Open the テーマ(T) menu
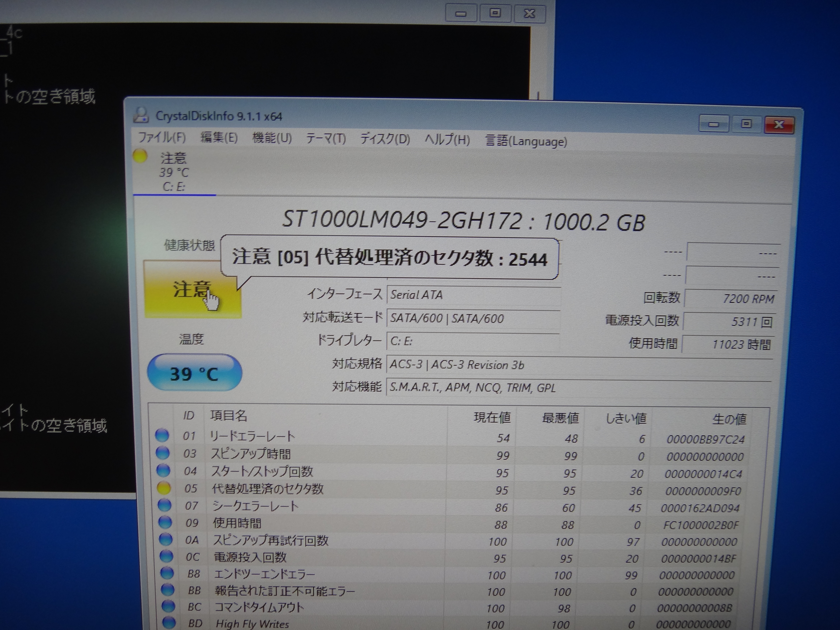Screen dimensions: 840x630 (326, 139)
